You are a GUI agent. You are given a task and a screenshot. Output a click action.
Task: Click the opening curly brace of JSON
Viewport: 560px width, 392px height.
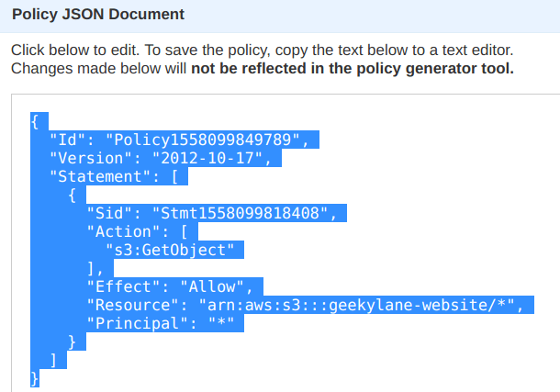pos(35,122)
